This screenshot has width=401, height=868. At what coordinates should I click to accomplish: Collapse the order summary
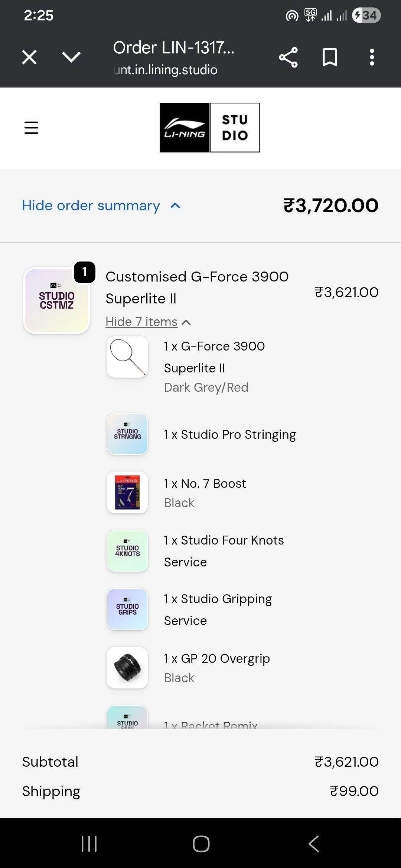[x=101, y=206]
